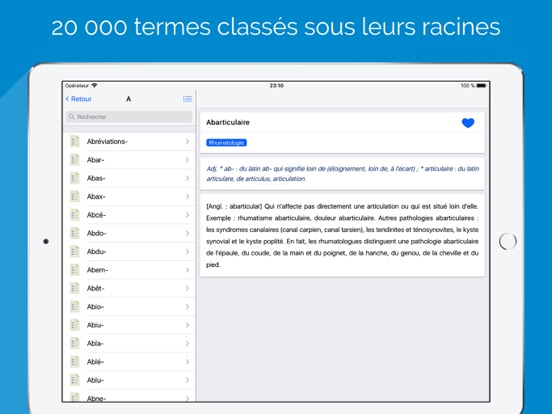Open the Abdu- document icon
552x414 pixels.
coord(75,251)
